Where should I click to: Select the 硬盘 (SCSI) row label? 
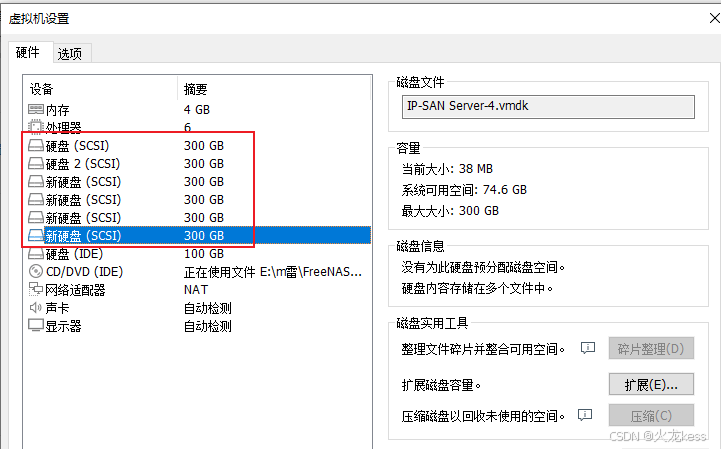tap(77, 146)
